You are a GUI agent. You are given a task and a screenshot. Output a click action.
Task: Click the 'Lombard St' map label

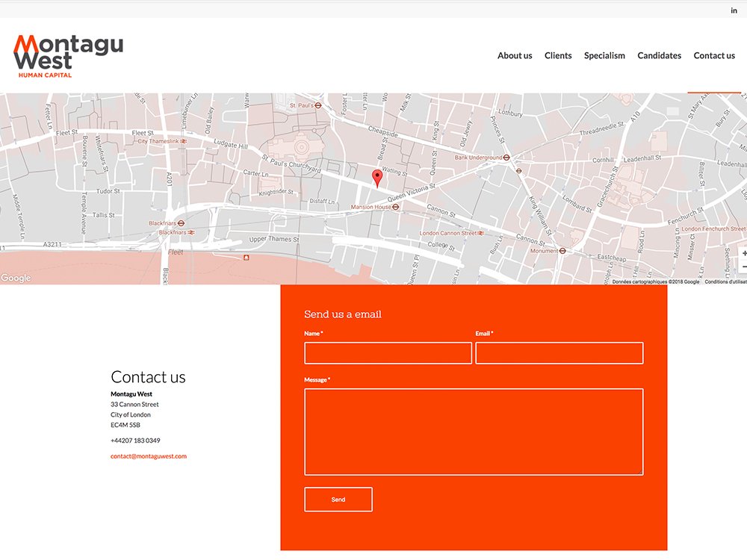click(x=577, y=203)
